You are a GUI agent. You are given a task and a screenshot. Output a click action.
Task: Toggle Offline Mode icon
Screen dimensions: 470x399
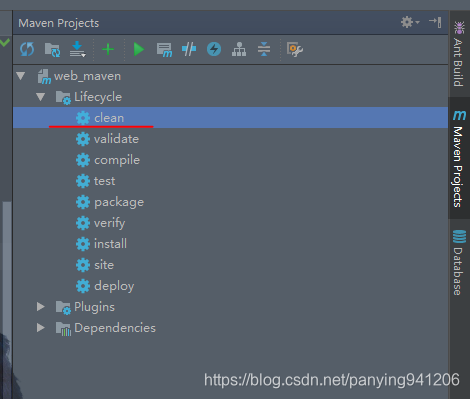189,49
